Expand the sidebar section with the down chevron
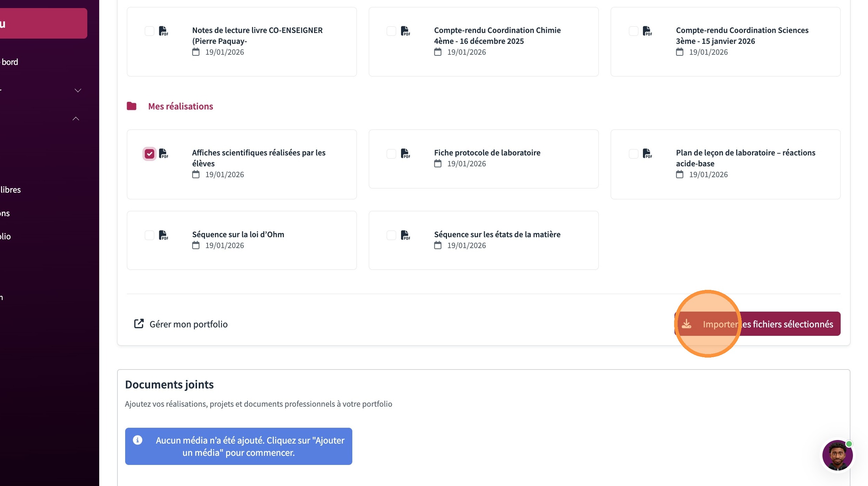The height and width of the screenshot is (486, 868). pos(78,91)
